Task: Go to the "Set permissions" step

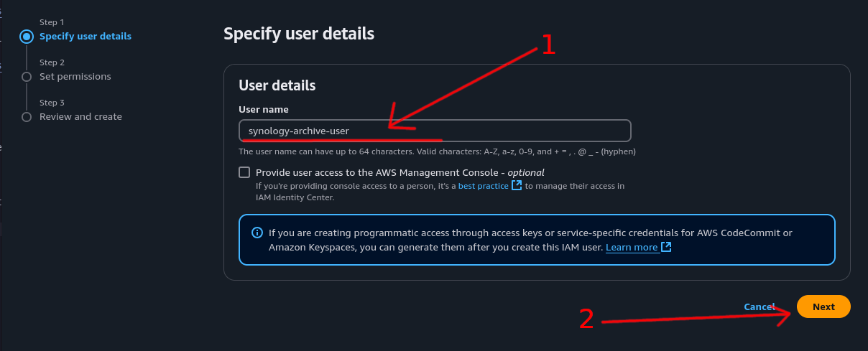Action: click(x=75, y=76)
